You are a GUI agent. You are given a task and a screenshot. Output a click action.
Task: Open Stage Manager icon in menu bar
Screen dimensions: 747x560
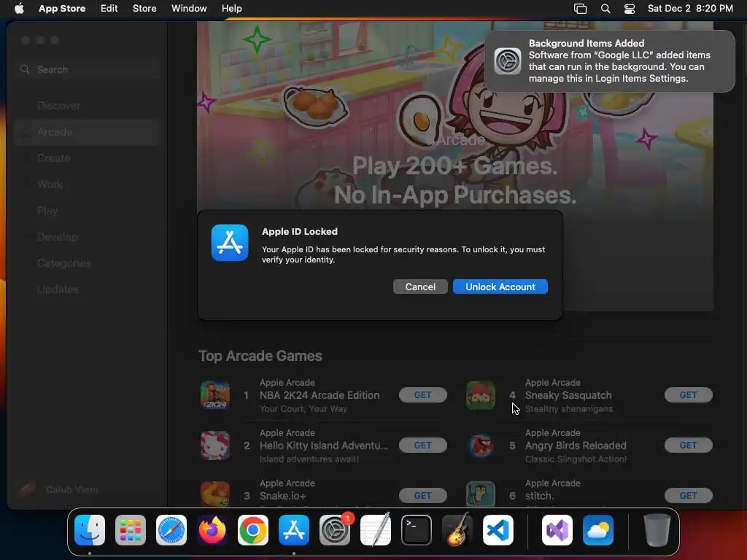(x=580, y=8)
